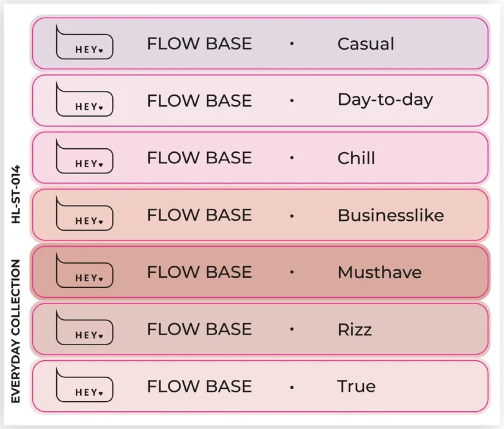Choose the Rizz shade label
This screenshot has width=504, height=429.
pyautogui.click(x=355, y=330)
